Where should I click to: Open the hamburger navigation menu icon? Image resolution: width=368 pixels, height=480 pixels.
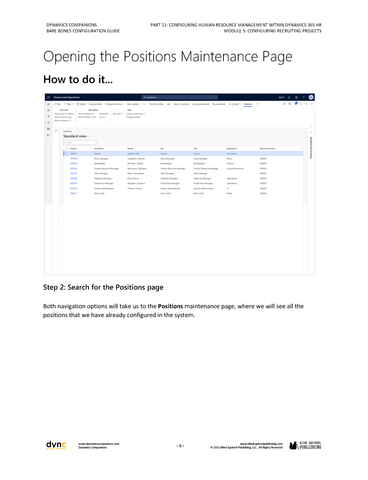[49, 97]
